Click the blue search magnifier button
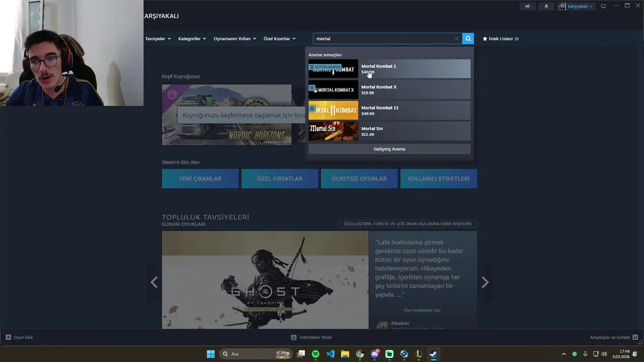Screen dimensions: 644x362 468,39
